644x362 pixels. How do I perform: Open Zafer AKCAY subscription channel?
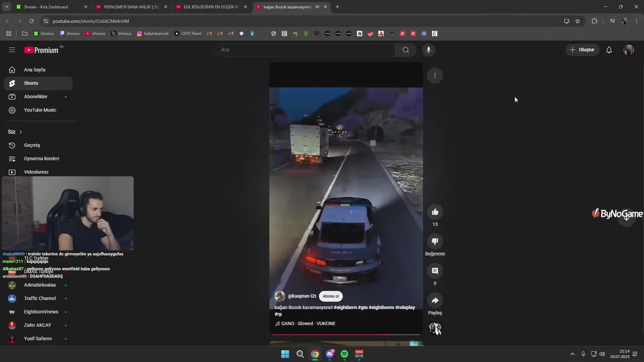click(x=38, y=325)
